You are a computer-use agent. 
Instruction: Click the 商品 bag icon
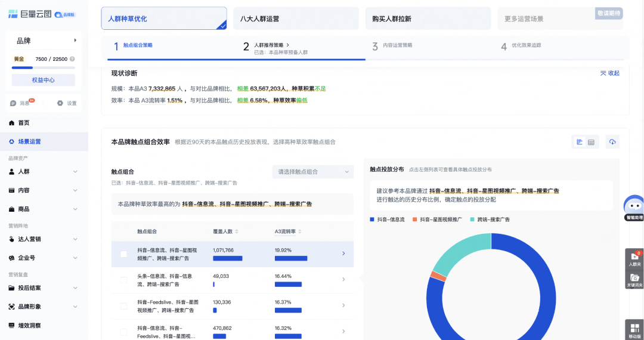click(11, 209)
